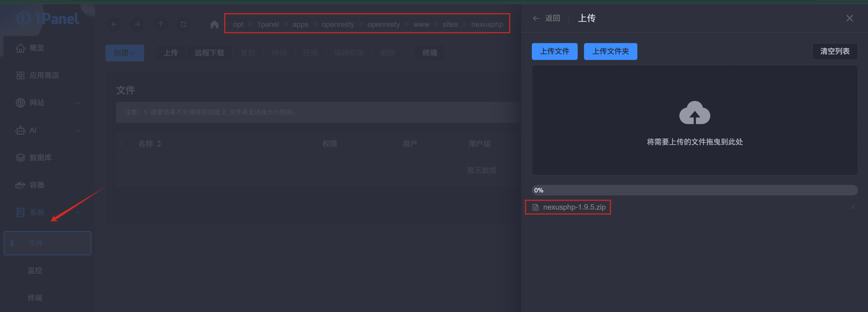Remove nexusphp-1.9.5.zip from upload list

[x=853, y=207]
